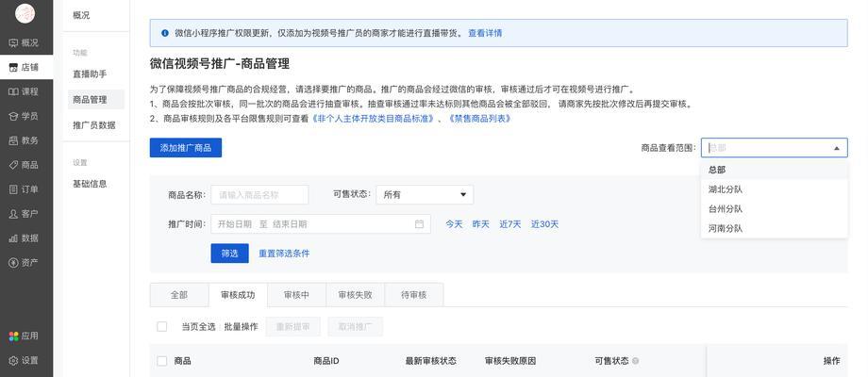The height and width of the screenshot is (377, 868).
Task: Click the shop avatar logo
Action: 25,13
